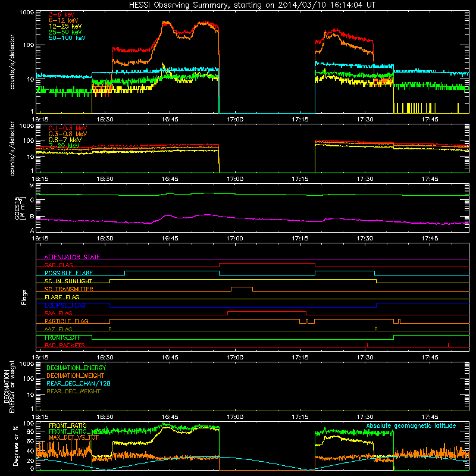Click the top panel 17:00 time tick label

pyautogui.click(x=235, y=120)
